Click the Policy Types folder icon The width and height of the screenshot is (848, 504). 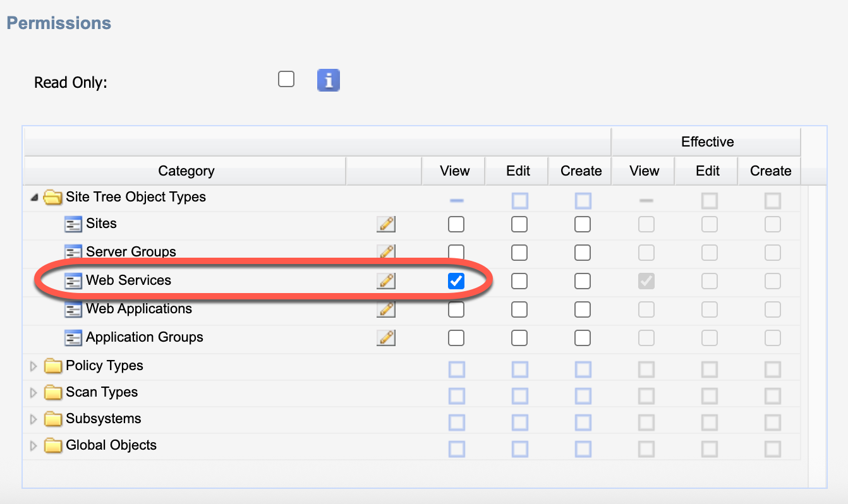pyautogui.click(x=53, y=366)
